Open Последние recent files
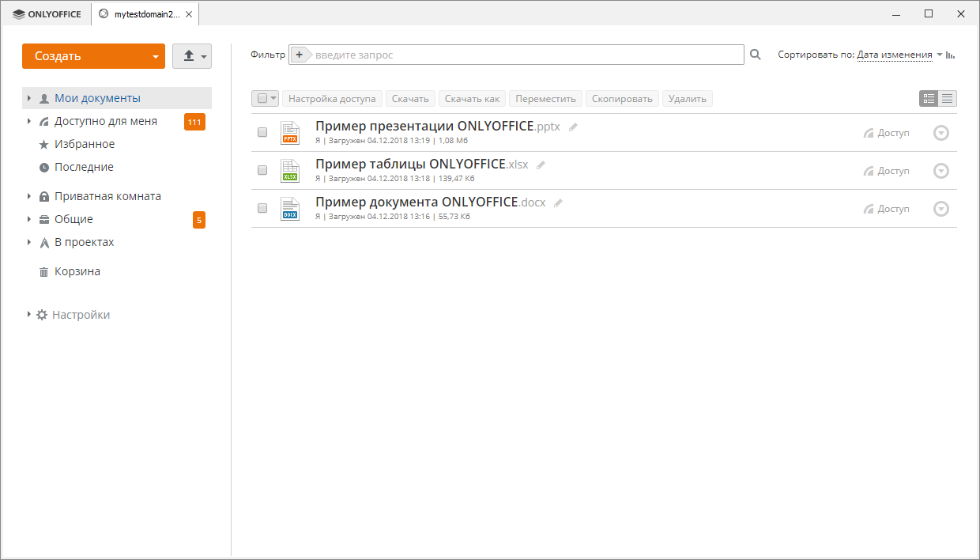The height and width of the screenshot is (560, 980). [84, 167]
